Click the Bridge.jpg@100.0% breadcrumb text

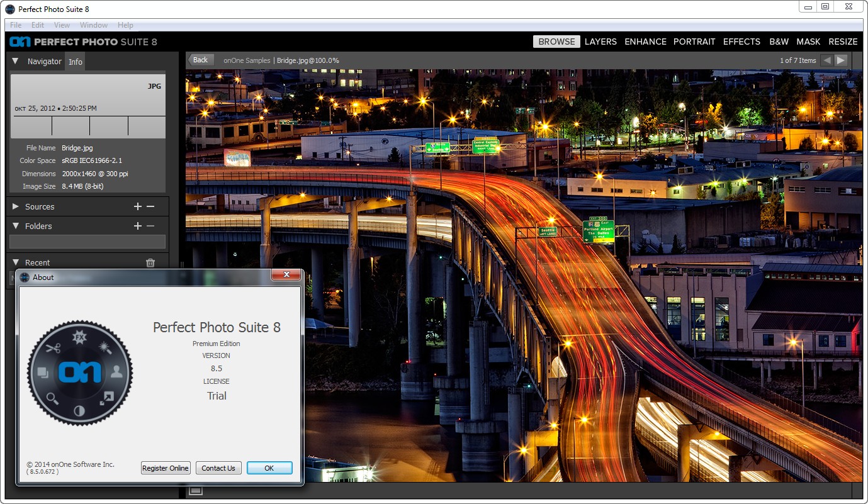click(308, 60)
